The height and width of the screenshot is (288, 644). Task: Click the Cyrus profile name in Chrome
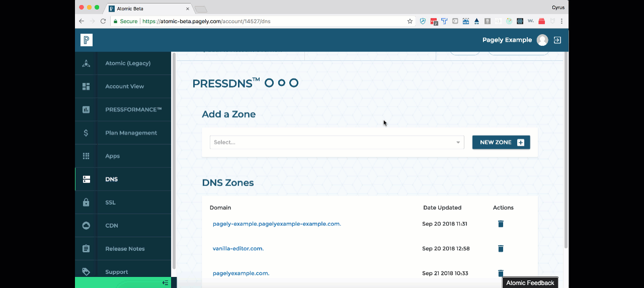tap(558, 8)
